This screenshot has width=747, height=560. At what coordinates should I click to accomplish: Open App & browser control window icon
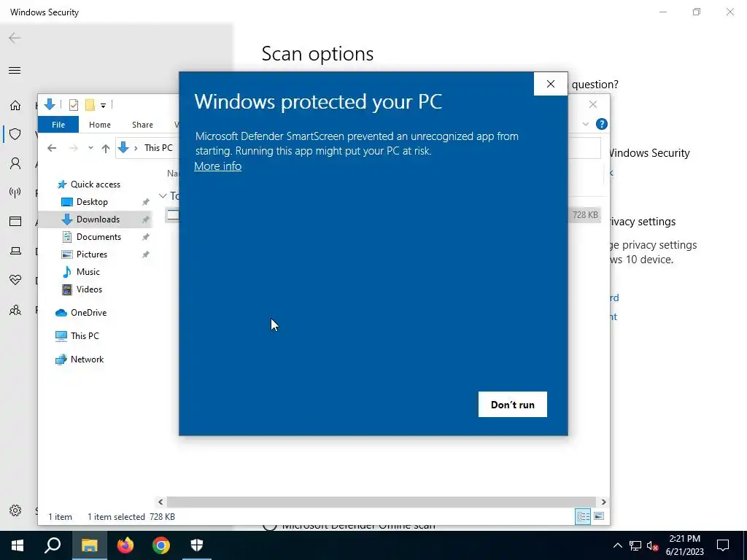pyautogui.click(x=15, y=222)
